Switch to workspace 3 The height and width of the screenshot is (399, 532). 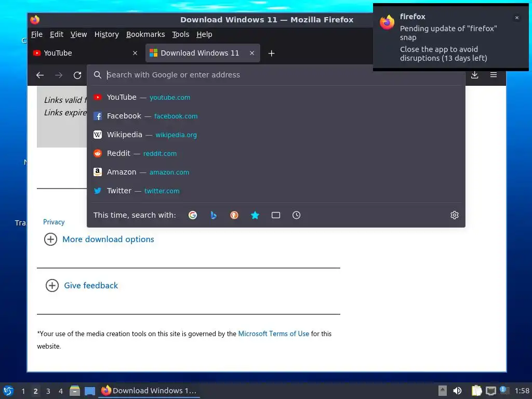pos(48,391)
